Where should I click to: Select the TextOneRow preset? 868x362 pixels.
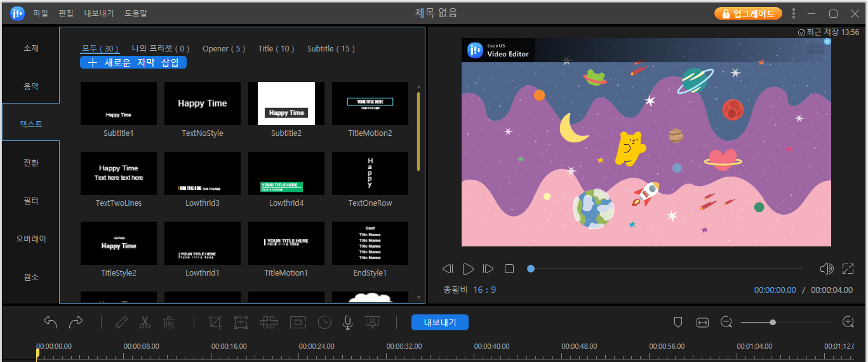[x=370, y=173]
